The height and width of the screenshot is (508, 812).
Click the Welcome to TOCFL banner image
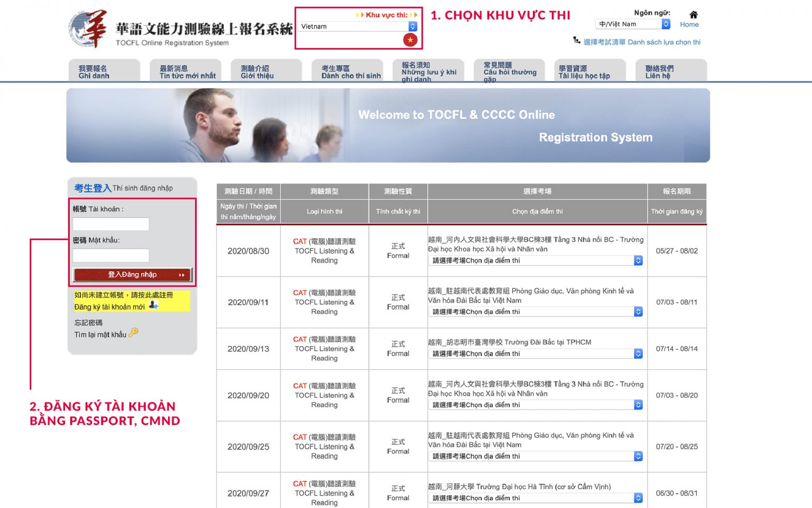(x=388, y=125)
